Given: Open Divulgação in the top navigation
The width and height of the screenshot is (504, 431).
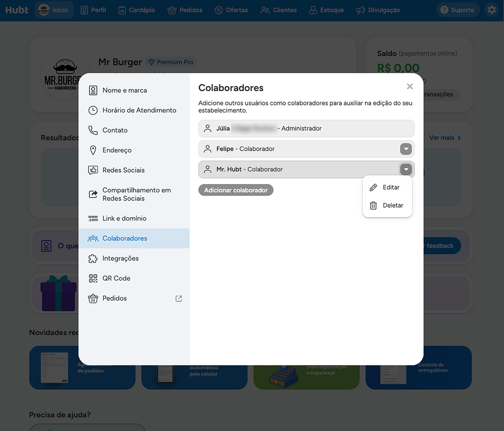Looking at the screenshot, I should (x=378, y=10).
